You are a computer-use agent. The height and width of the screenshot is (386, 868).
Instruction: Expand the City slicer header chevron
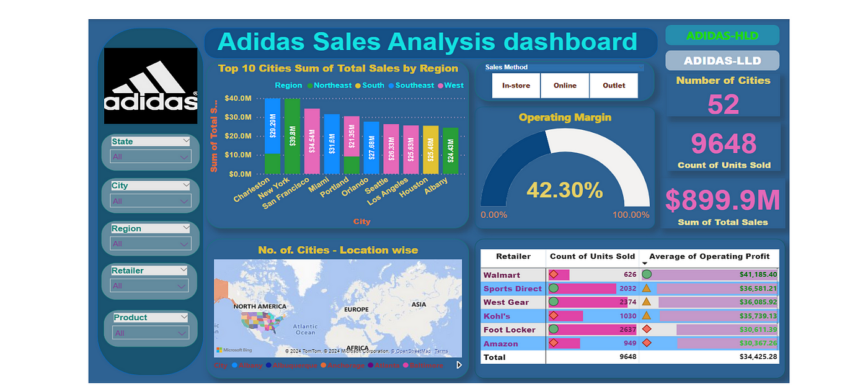pos(186,185)
